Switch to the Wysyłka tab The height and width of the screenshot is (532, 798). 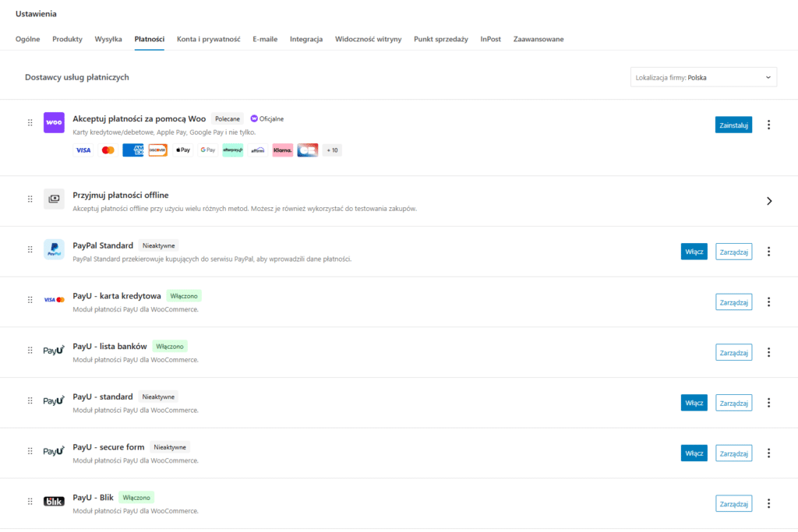108,39
